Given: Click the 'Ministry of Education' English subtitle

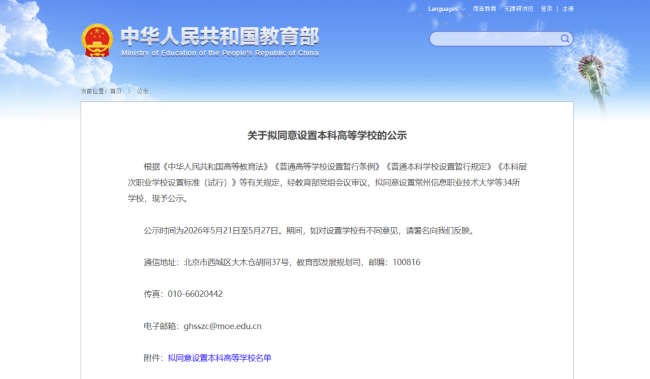Looking at the screenshot, I should (x=220, y=53).
